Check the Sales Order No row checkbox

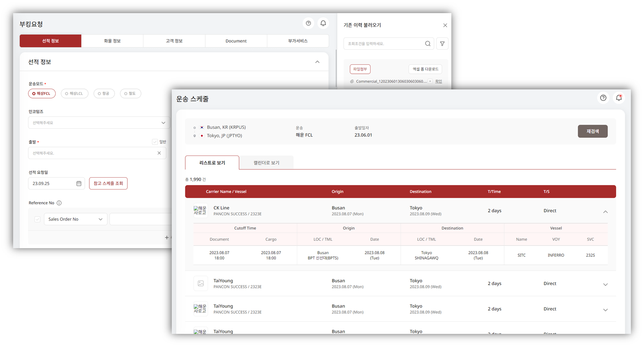pyautogui.click(x=37, y=219)
